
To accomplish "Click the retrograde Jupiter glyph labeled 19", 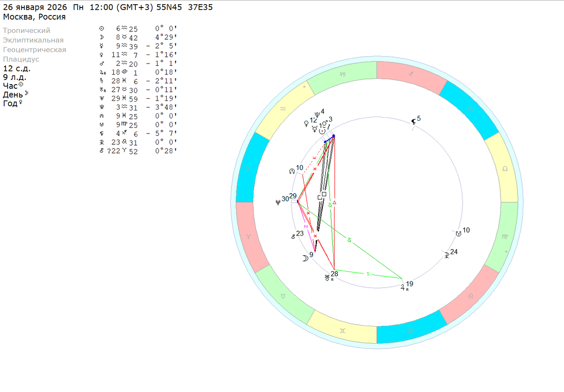I will pos(404,288).
